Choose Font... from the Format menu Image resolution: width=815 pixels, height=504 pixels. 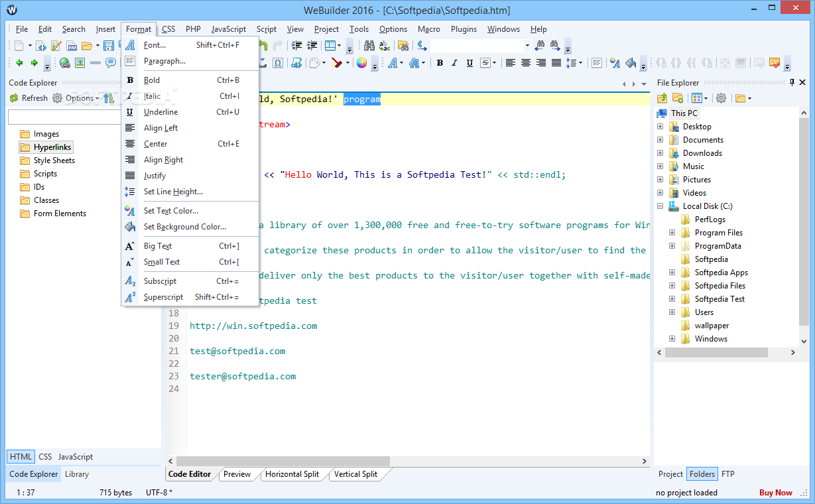[190, 45]
